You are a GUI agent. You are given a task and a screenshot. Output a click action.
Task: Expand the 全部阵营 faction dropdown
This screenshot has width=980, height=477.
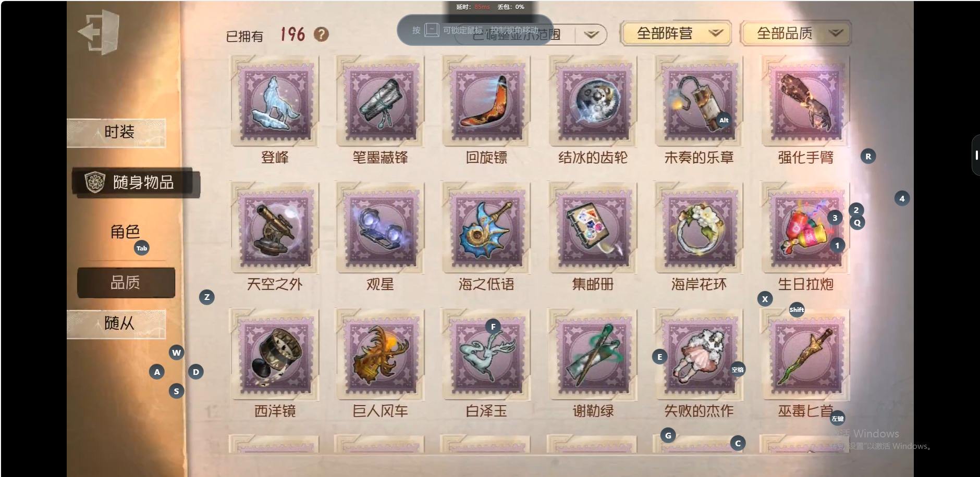pyautogui.click(x=676, y=33)
